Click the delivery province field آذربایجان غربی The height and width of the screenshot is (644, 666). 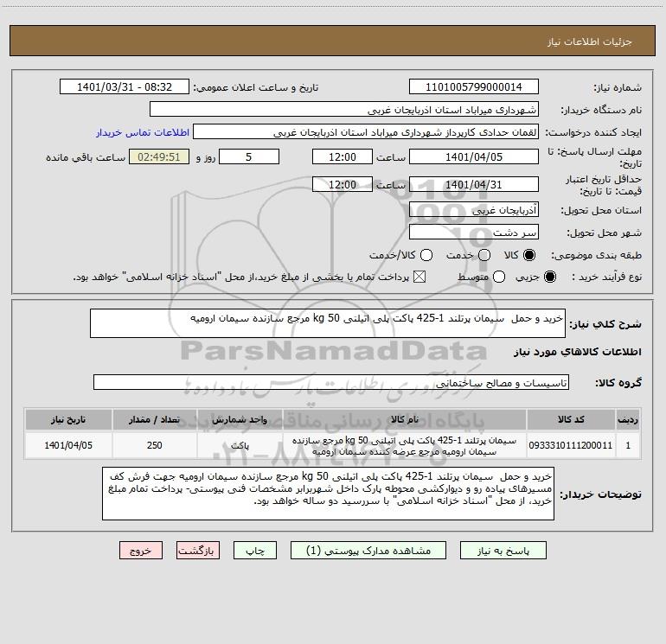(474, 210)
